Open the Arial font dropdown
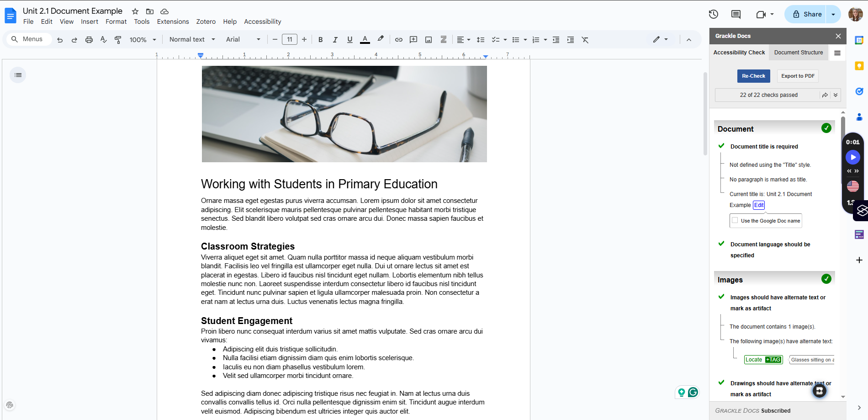 [x=243, y=40]
